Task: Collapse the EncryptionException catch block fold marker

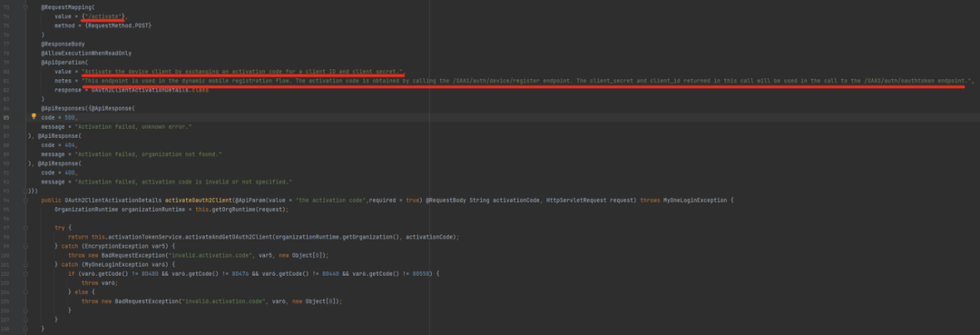Action: click(x=26, y=246)
